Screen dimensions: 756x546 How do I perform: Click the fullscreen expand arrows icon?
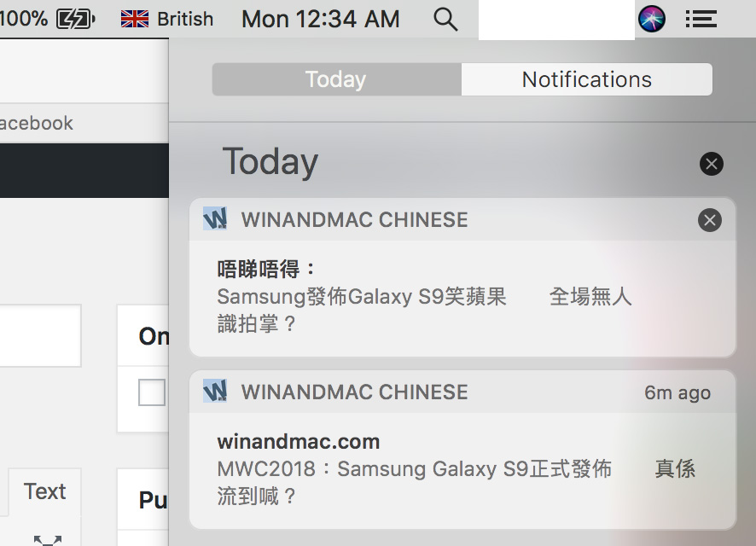coord(47,541)
